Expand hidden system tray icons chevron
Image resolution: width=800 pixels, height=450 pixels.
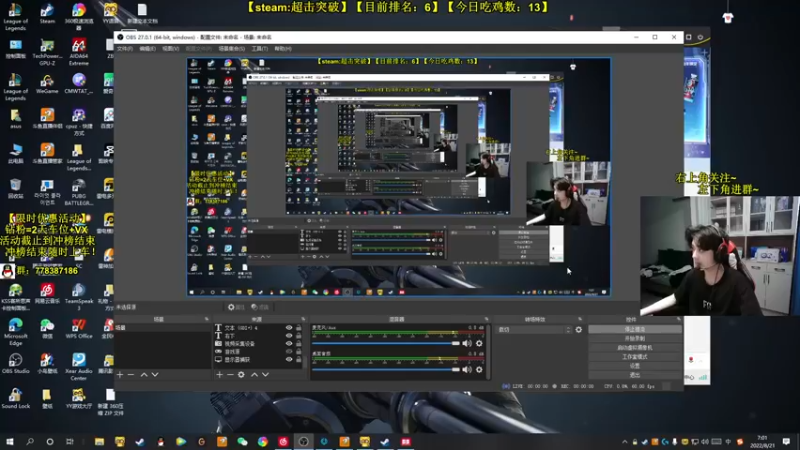[x=624, y=442]
